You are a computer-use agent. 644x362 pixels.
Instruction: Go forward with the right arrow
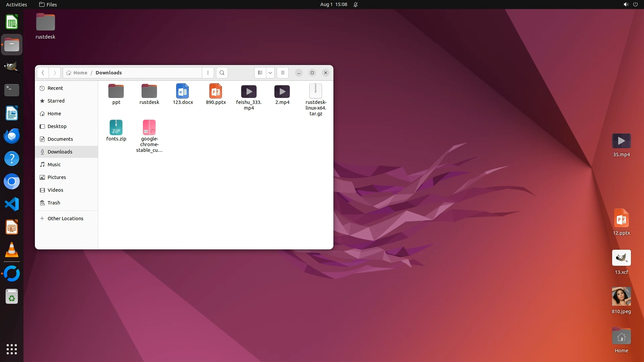coord(55,73)
